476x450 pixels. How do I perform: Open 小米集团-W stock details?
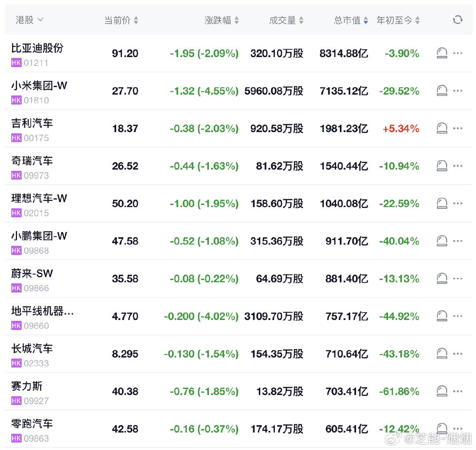point(39,86)
